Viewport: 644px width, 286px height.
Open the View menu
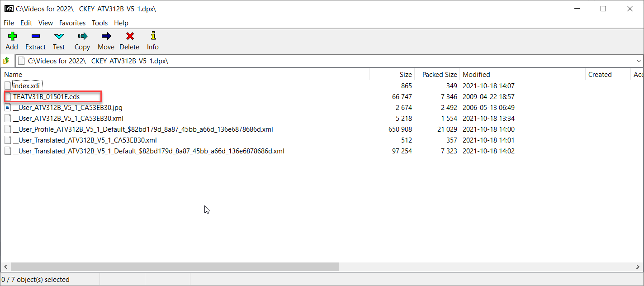pyautogui.click(x=46, y=23)
